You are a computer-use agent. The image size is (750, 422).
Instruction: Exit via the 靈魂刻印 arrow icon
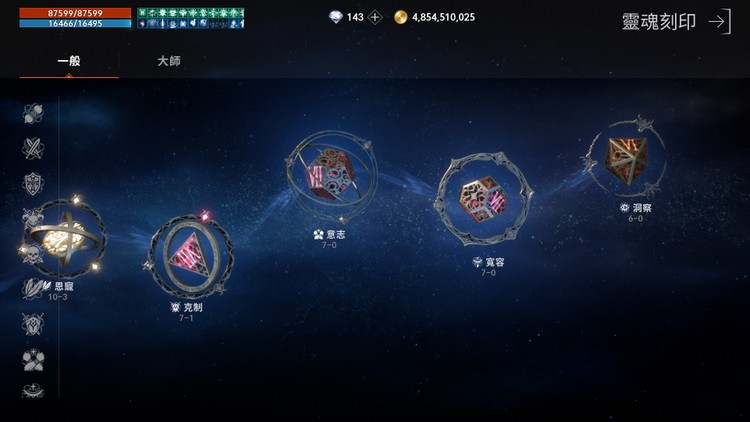coord(720,22)
